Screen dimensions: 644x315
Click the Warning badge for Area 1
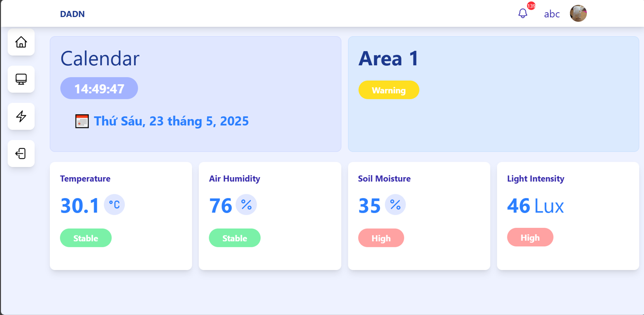(388, 90)
